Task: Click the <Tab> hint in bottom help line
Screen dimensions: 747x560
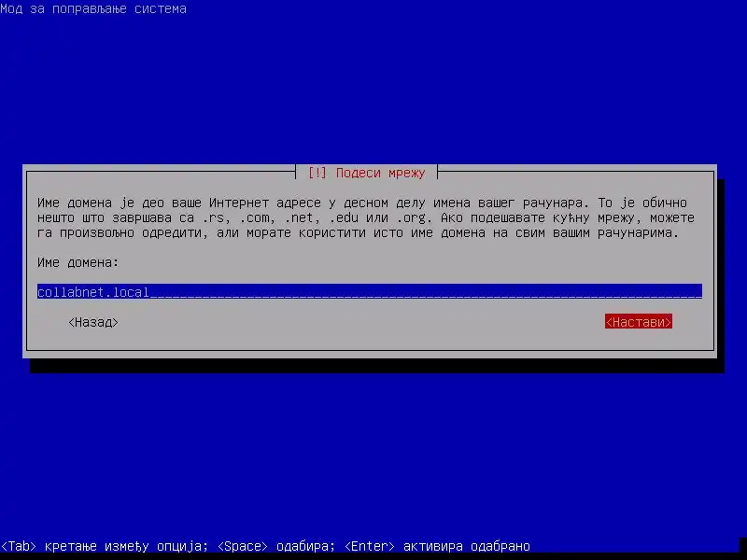Action: point(19,546)
